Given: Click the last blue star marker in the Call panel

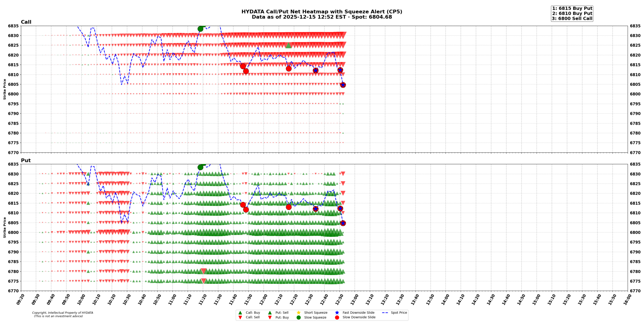Looking at the screenshot, I should pyautogui.click(x=343, y=85).
